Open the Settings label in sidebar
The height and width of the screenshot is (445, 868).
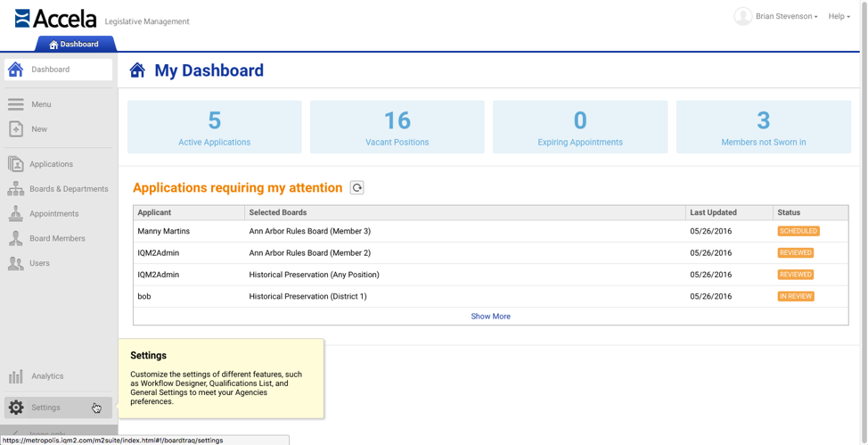[x=46, y=408]
